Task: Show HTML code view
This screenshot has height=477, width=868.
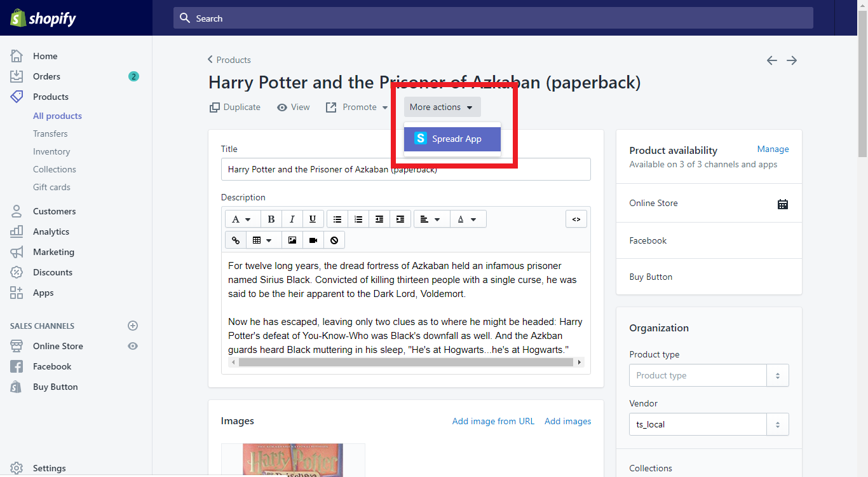Action: (x=576, y=219)
